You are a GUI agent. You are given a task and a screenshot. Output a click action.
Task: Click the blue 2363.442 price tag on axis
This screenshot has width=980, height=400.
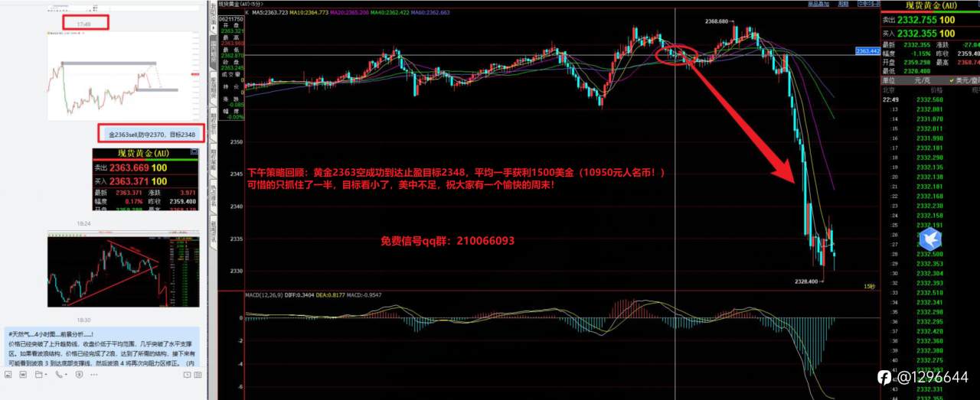click(867, 50)
